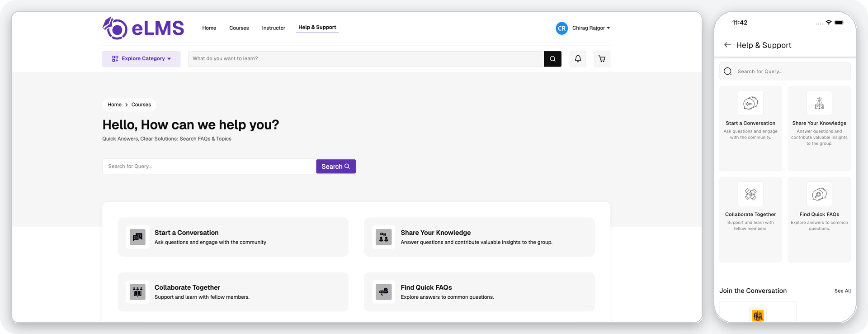Tap the mobile Share Your Knowledge icon
This screenshot has height=334, width=868.
[819, 103]
